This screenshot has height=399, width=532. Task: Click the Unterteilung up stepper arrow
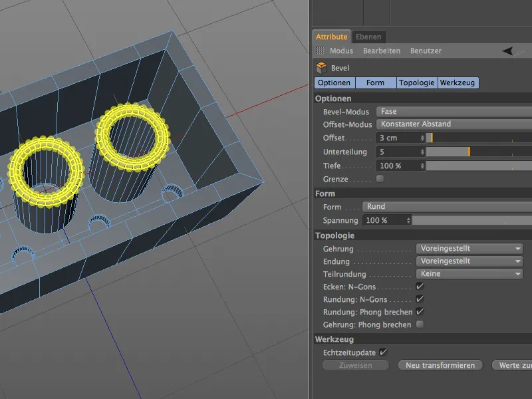[424, 149]
